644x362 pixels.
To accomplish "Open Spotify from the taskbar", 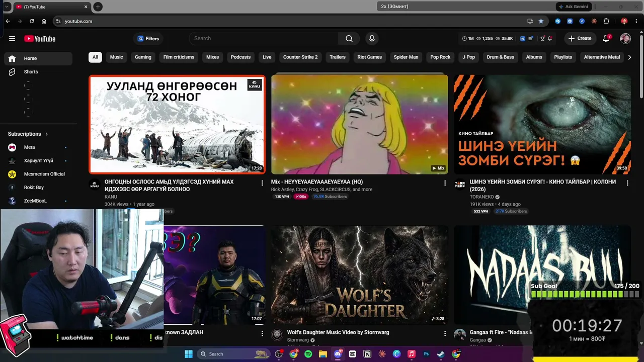I will [x=308, y=354].
